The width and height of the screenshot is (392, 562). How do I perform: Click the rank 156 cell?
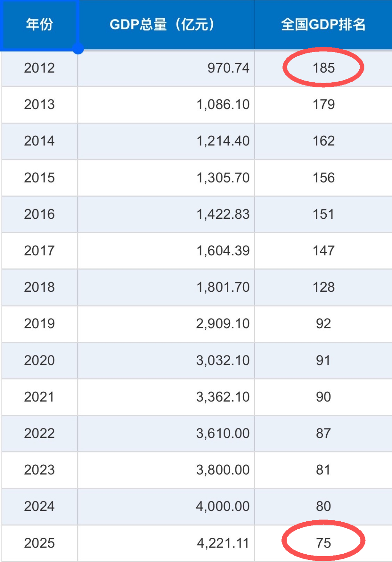(323, 178)
